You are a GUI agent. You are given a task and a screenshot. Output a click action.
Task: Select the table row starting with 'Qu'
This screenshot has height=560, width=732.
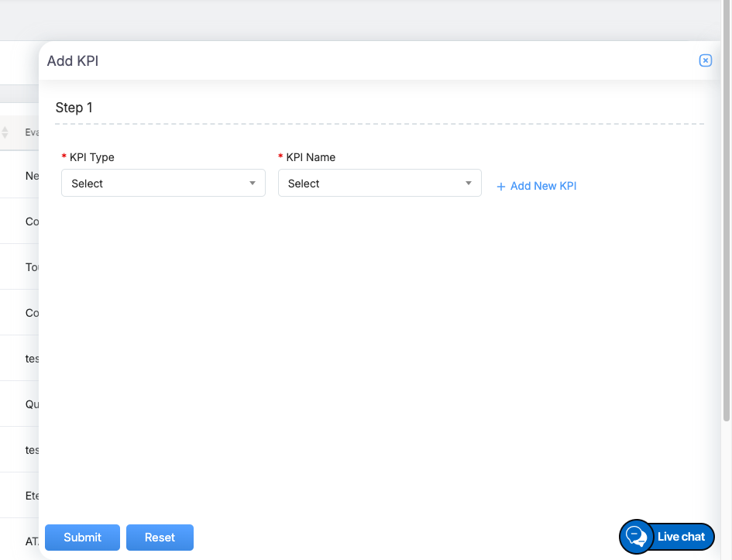(32, 404)
